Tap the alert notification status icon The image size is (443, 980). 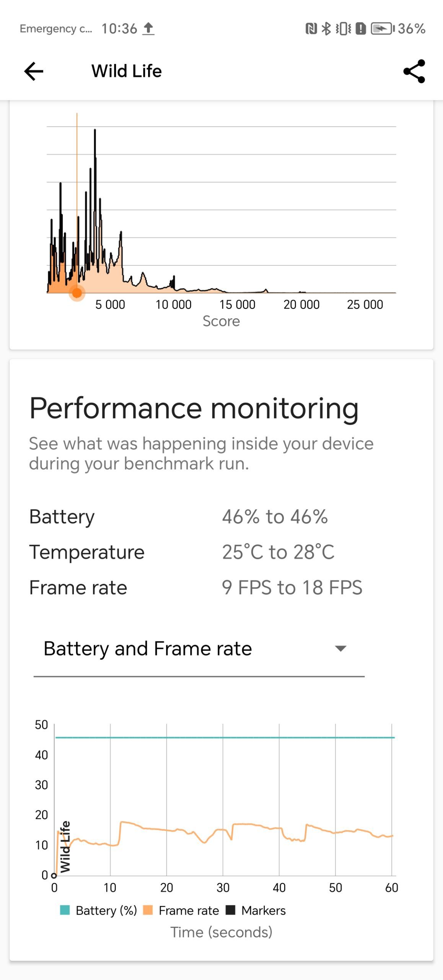(x=361, y=29)
